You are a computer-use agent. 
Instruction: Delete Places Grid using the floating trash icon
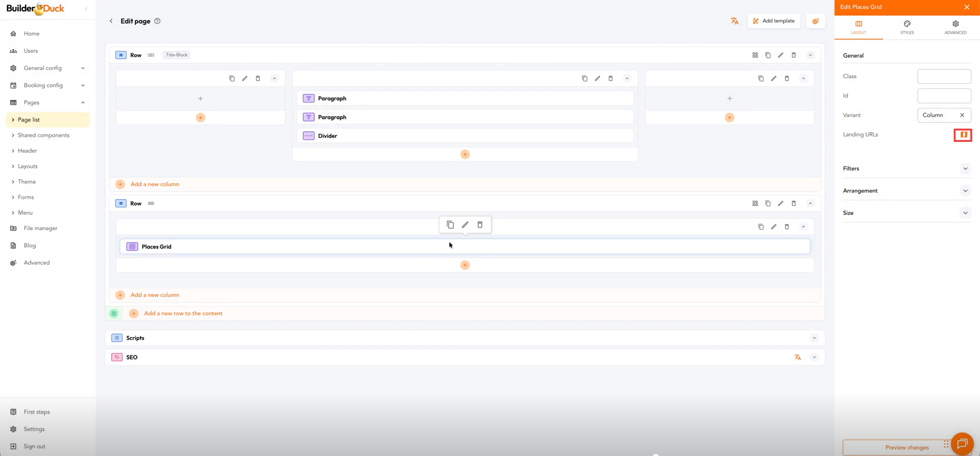coord(480,225)
